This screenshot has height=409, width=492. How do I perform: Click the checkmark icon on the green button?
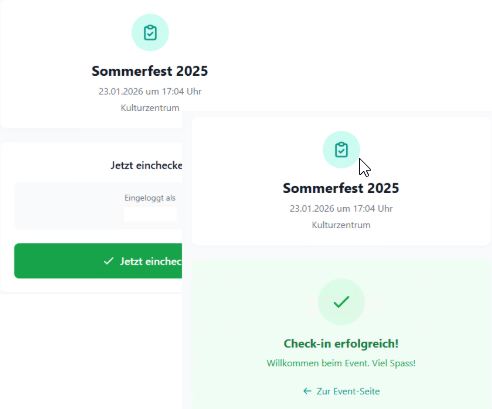tap(109, 261)
